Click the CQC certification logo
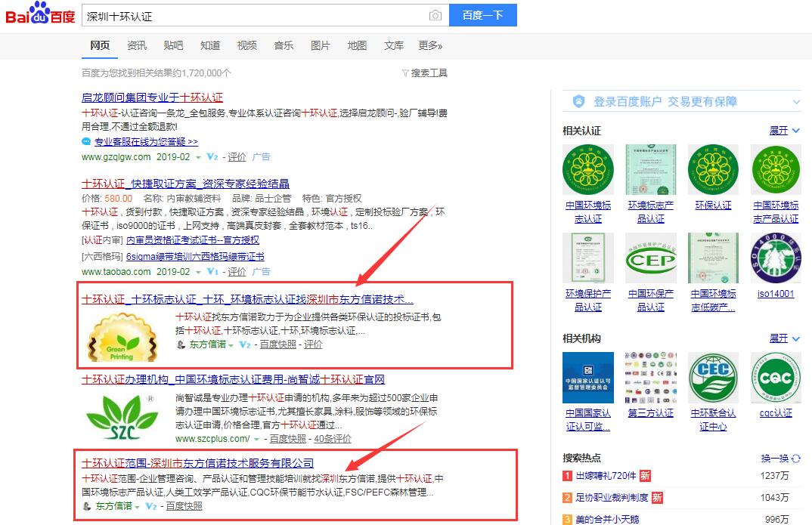Viewport: 812px width, 525px height. pos(776,378)
